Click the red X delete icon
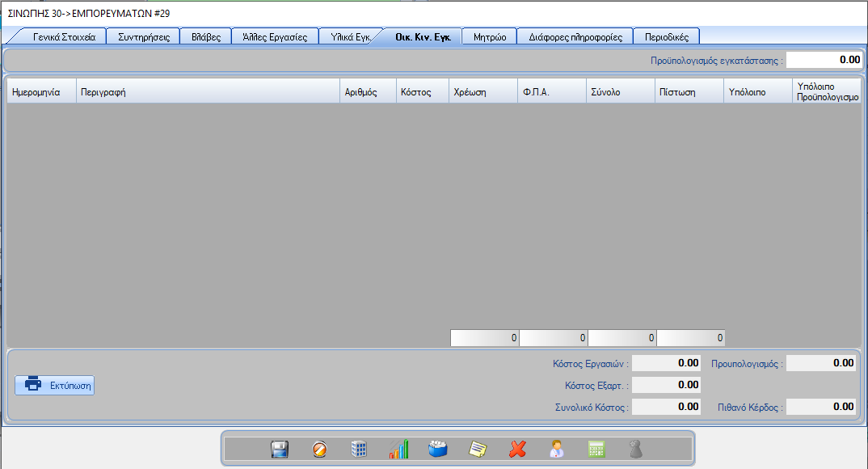The height and width of the screenshot is (469, 868). coord(517,450)
